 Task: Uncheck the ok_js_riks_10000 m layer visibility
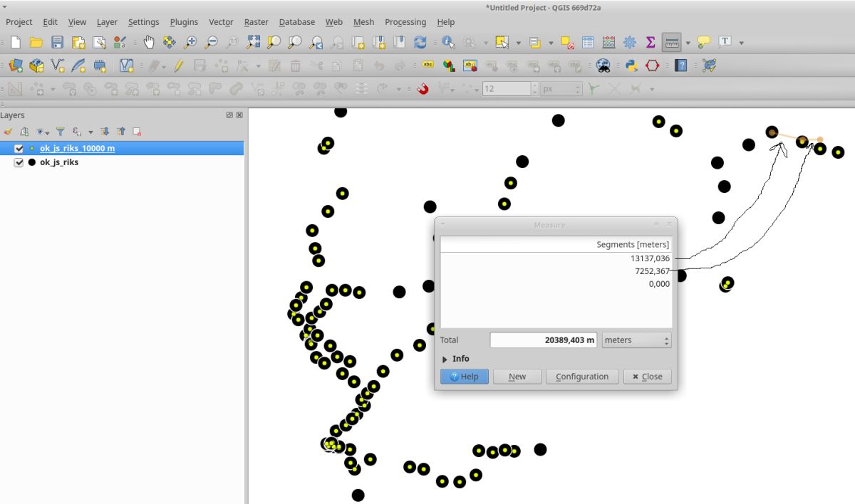pyautogui.click(x=19, y=149)
